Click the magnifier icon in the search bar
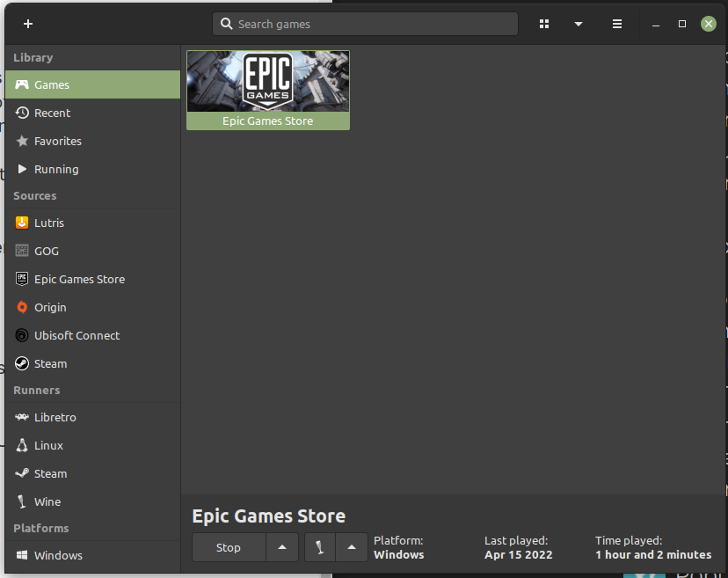This screenshot has width=728, height=578. [226, 24]
